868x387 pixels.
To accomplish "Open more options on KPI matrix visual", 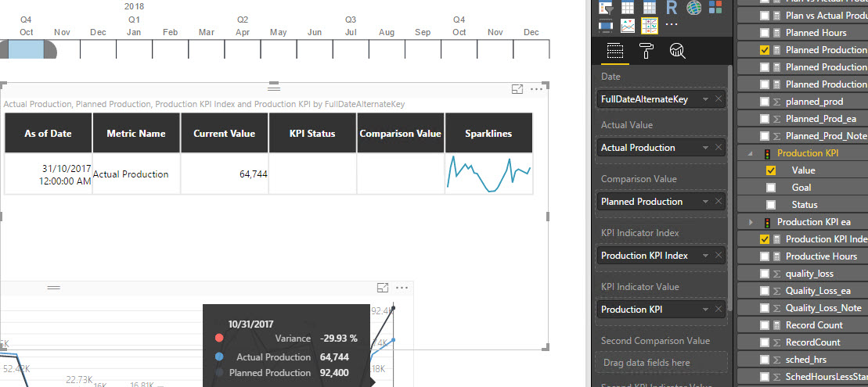I will pos(536,89).
